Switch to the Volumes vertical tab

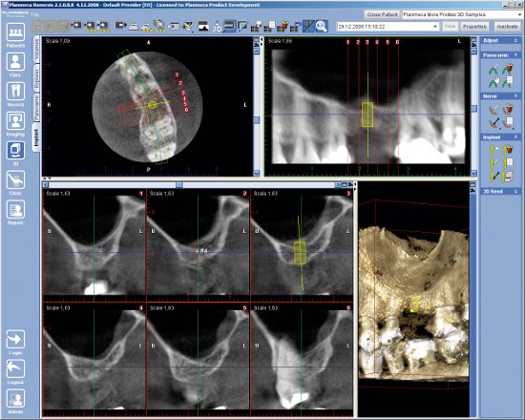36,49
